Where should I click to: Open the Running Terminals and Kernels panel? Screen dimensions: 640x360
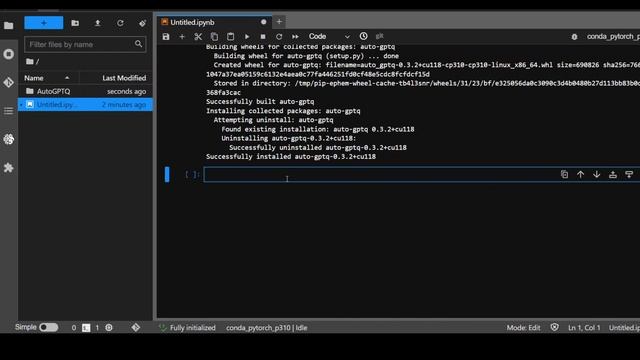pos(9,54)
